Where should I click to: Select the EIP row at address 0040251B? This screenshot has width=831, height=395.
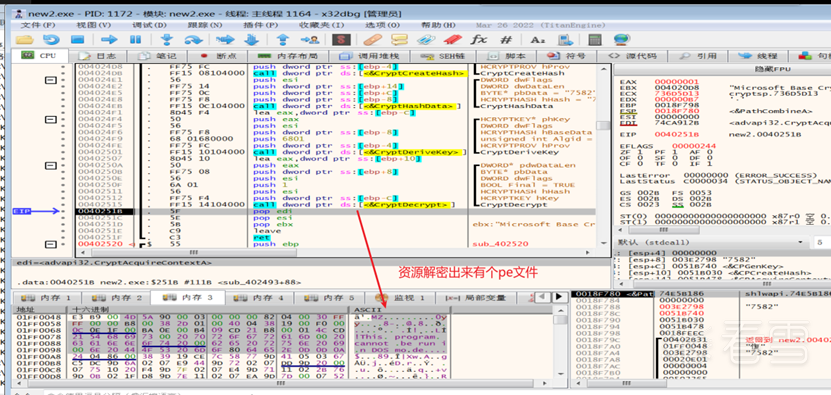pos(335,211)
